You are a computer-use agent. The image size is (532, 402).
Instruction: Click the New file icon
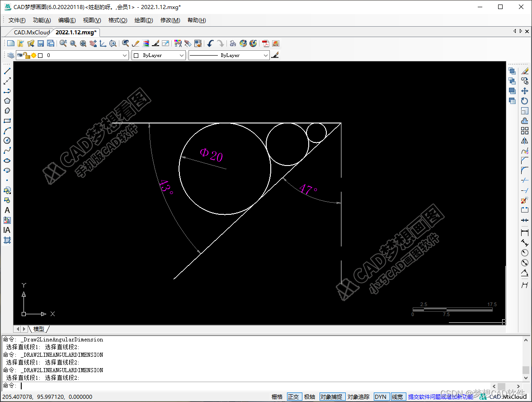11,43
